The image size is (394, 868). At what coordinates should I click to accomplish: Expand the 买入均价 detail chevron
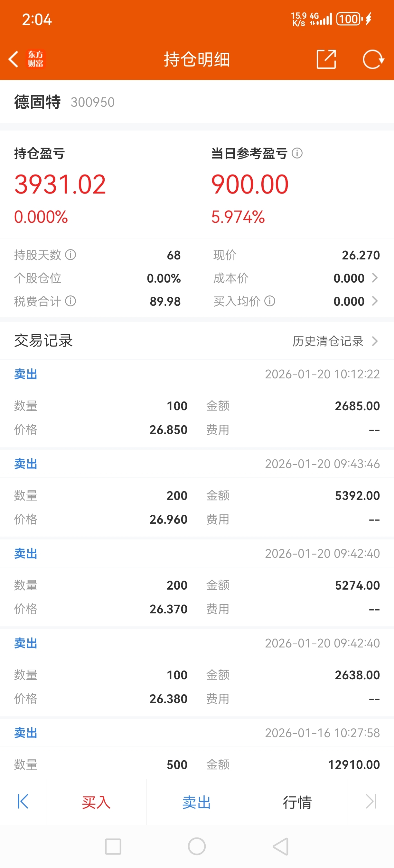coord(374,301)
